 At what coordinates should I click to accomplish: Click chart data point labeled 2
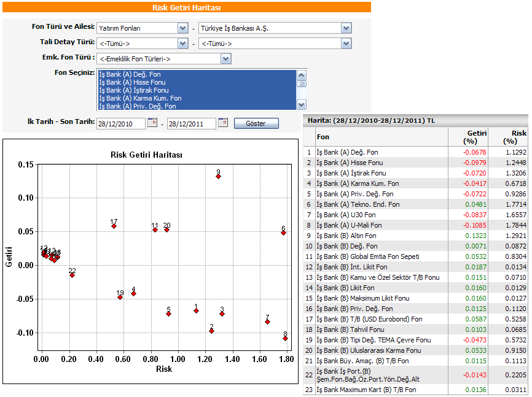pyautogui.click(x=212, y=331)
